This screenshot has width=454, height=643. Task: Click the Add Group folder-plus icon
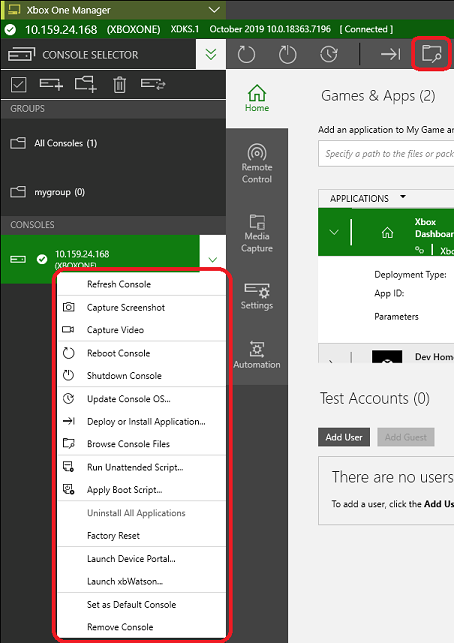coord(86,84)
